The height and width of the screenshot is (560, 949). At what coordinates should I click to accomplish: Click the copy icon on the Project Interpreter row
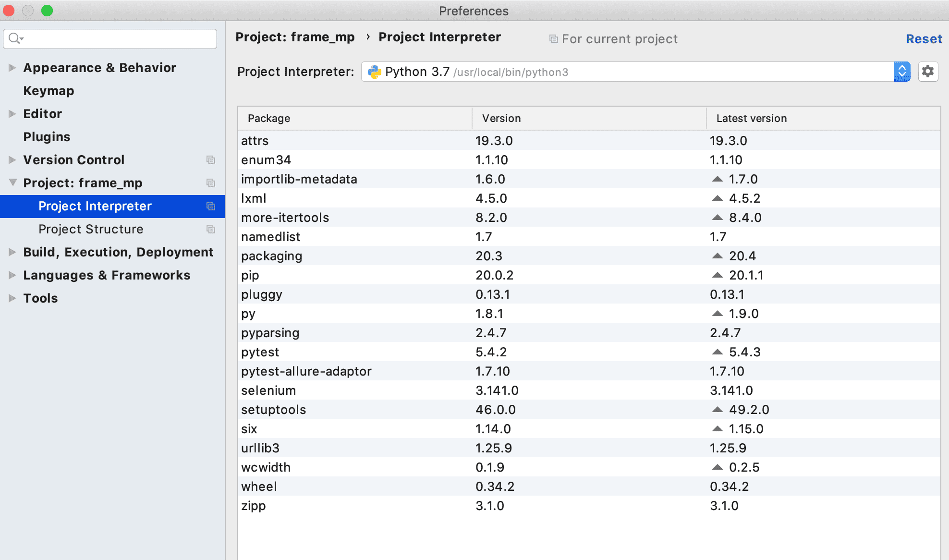pyautogui.click(x=210, y=206)
